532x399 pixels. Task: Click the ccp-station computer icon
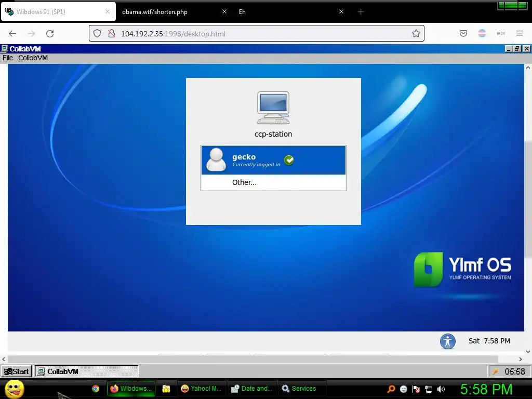click(x=273, y=108)
